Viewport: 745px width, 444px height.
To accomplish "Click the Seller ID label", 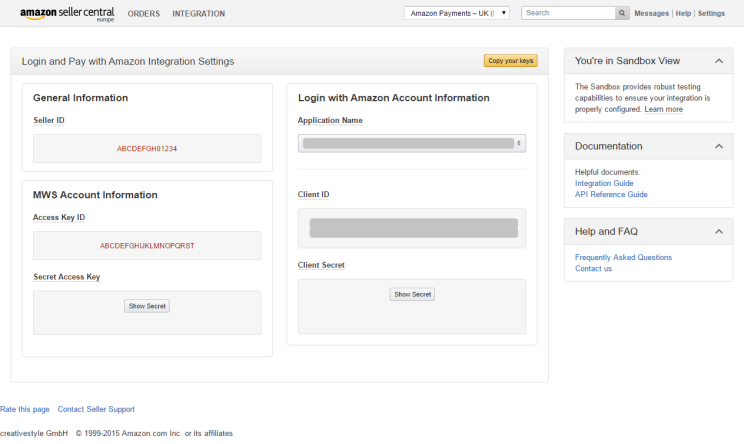I will 49,120.
